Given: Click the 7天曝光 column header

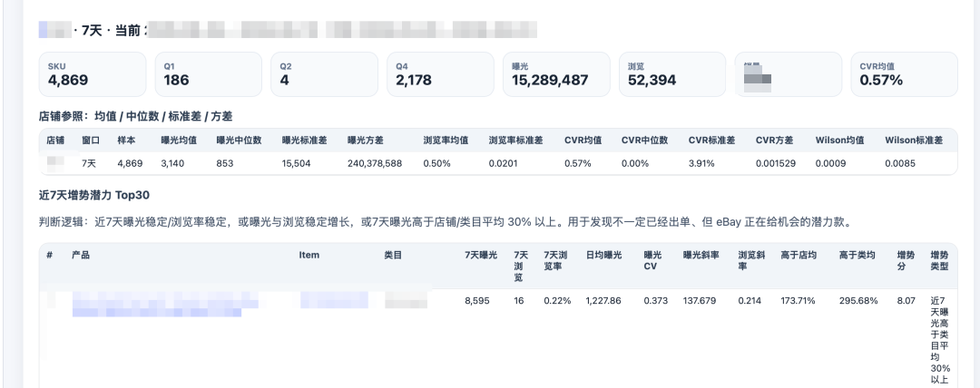Looking at the screenshot, I should coord(481,255).
